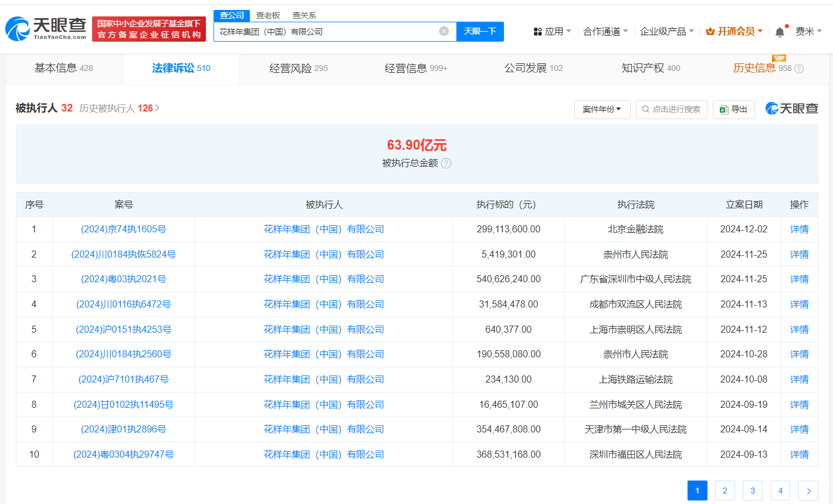Open the 案件年份 filter dropdown

602,109
